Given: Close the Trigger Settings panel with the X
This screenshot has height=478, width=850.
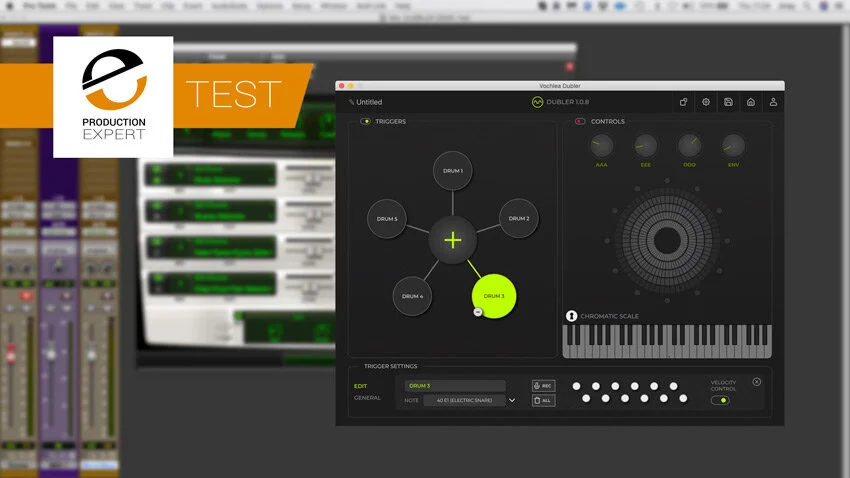Looking at the screenshot, I should [x=757, y=382].
